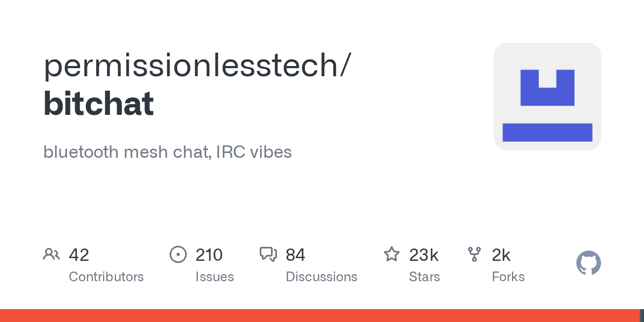Open the Issues label
Viewport: 644px width, 322px height.
(x=215, y=277)
